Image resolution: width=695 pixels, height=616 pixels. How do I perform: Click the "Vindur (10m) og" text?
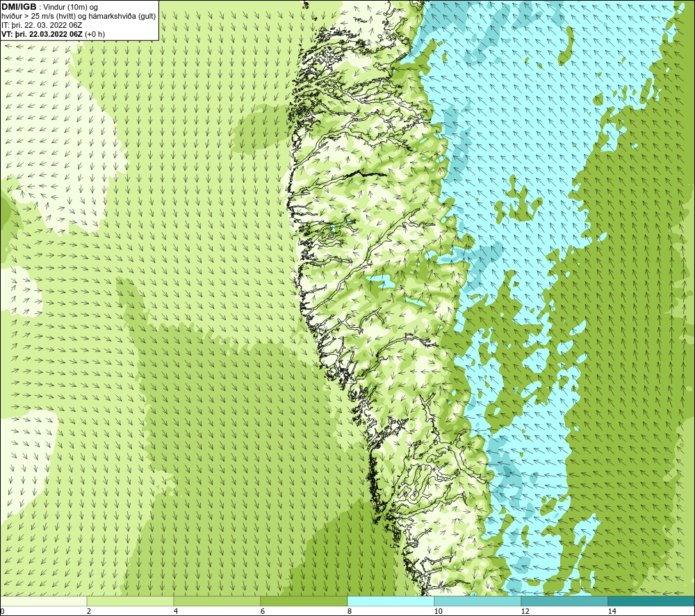pos(70,8)
